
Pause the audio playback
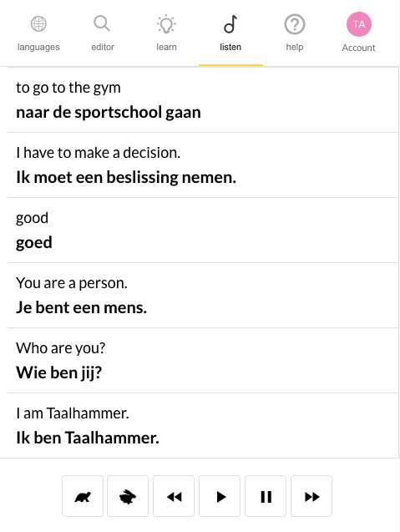[266, 496]
